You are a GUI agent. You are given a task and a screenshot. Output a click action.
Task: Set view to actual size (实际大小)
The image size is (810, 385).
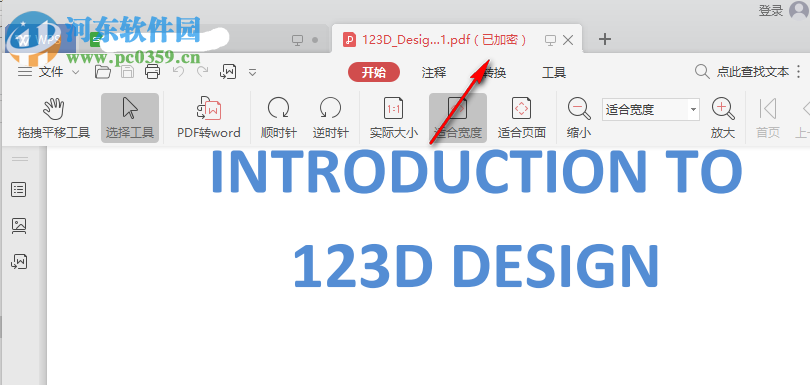[x=393, y=118]
